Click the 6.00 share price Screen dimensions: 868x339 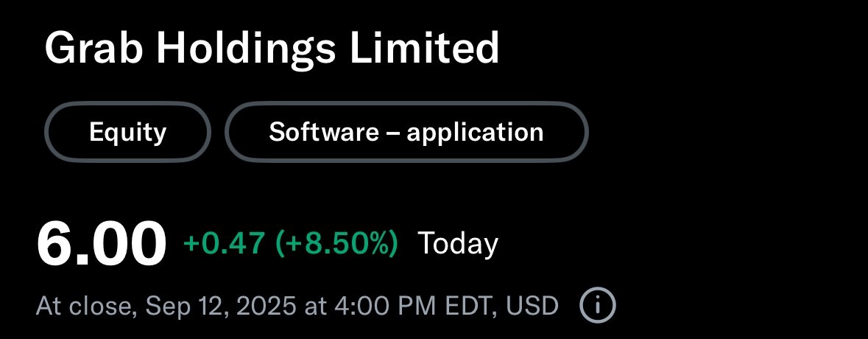point(102,244)
